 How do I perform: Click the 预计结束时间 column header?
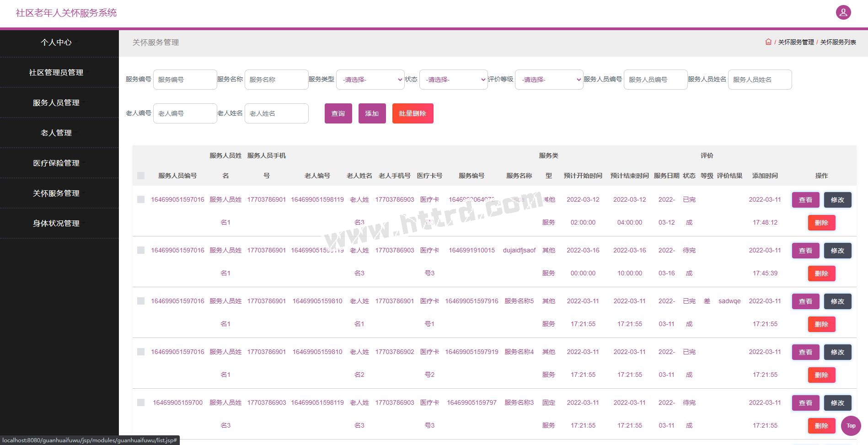(x=630, y=176)
